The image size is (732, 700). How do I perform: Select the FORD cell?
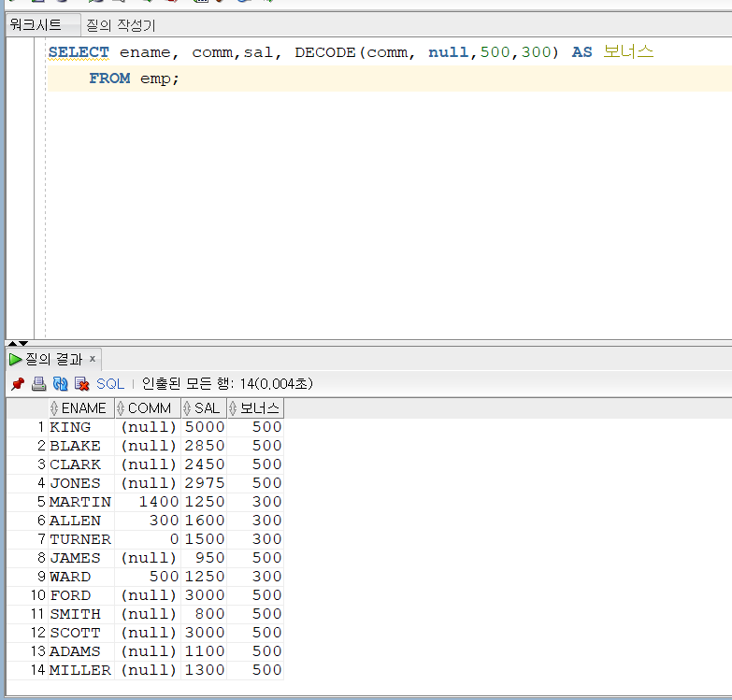point(81,595)
